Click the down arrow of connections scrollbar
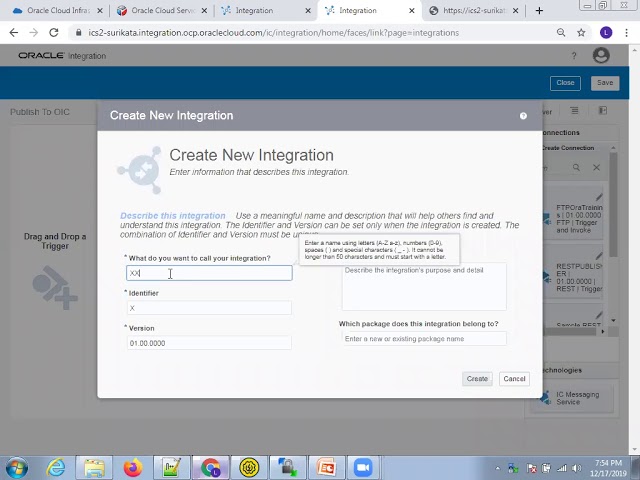The image size is (640, 480). pos(613,320)
